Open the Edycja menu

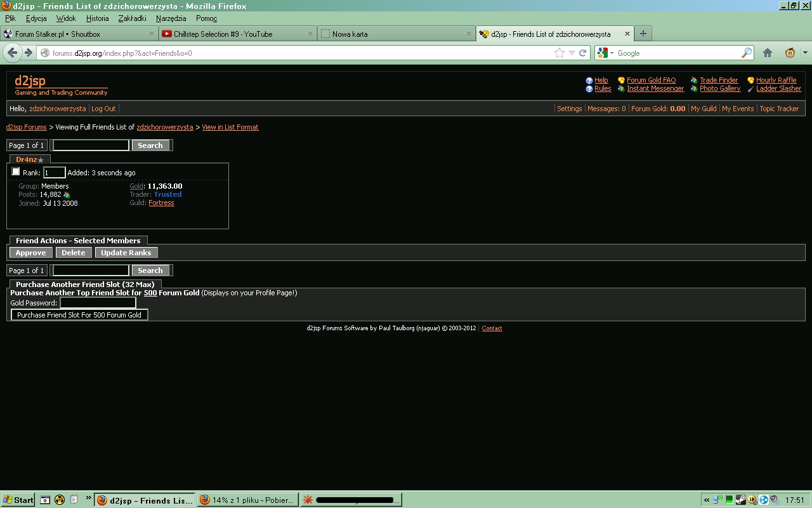(x=36, y=18)
